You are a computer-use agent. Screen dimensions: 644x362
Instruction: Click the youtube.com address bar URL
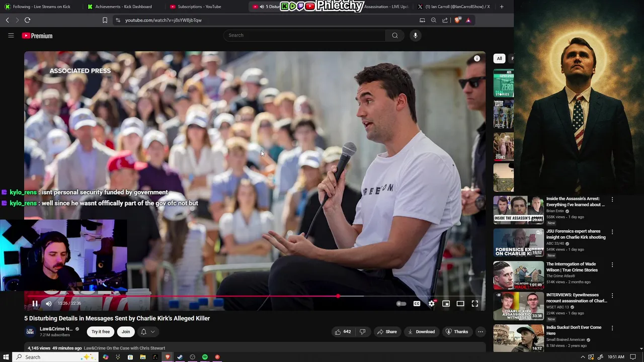pos(164,20)
